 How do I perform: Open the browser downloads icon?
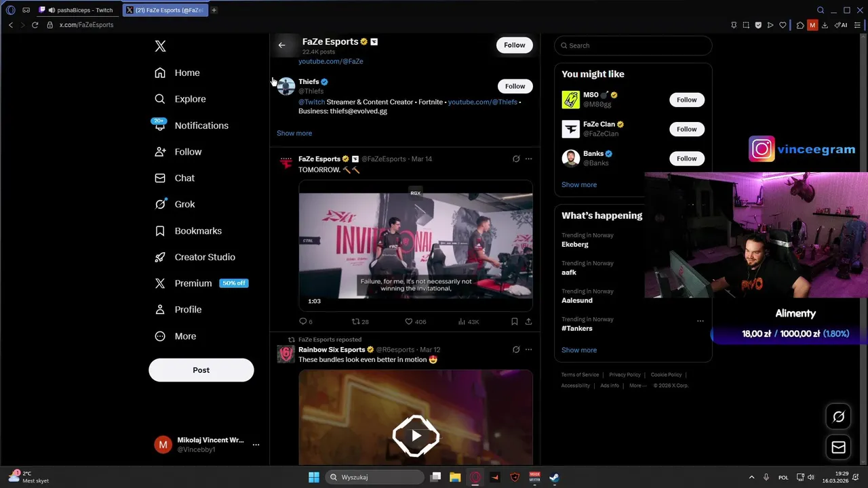point(825,25)
